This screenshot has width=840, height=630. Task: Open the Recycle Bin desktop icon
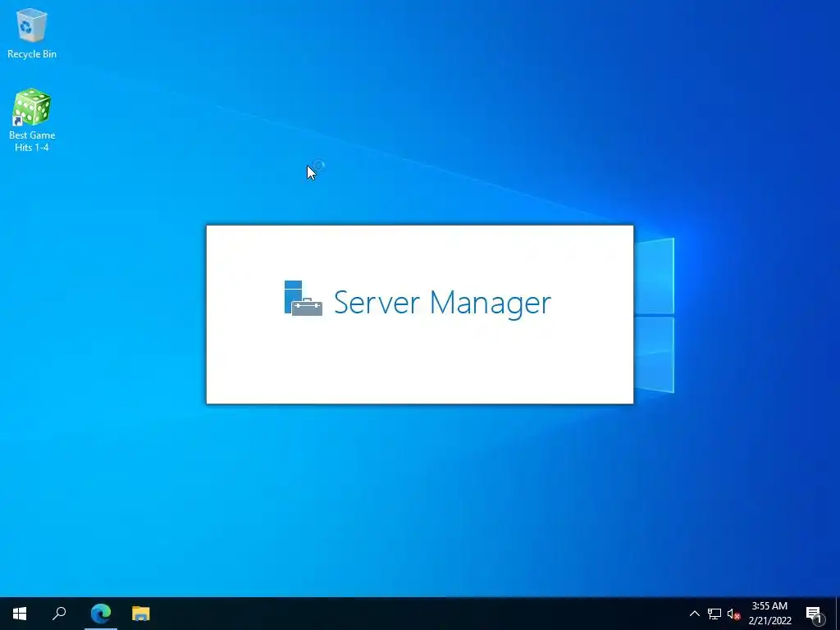[x=32, y=33]
